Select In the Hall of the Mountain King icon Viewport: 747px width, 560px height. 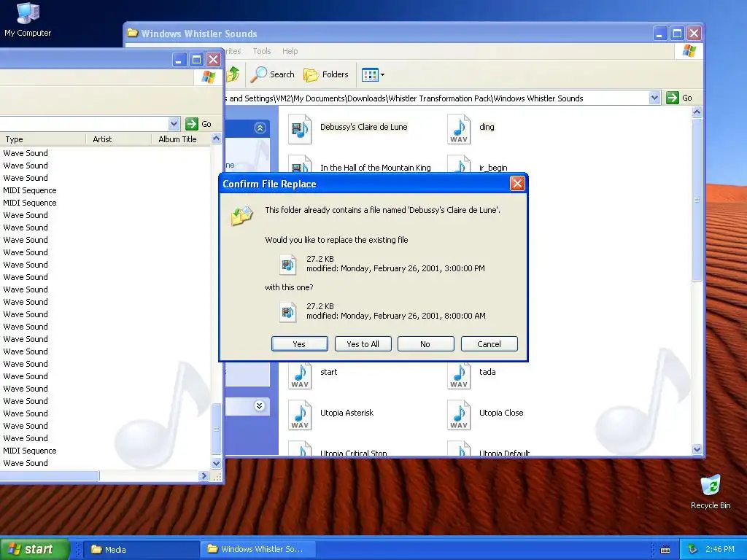click(300, 164)
